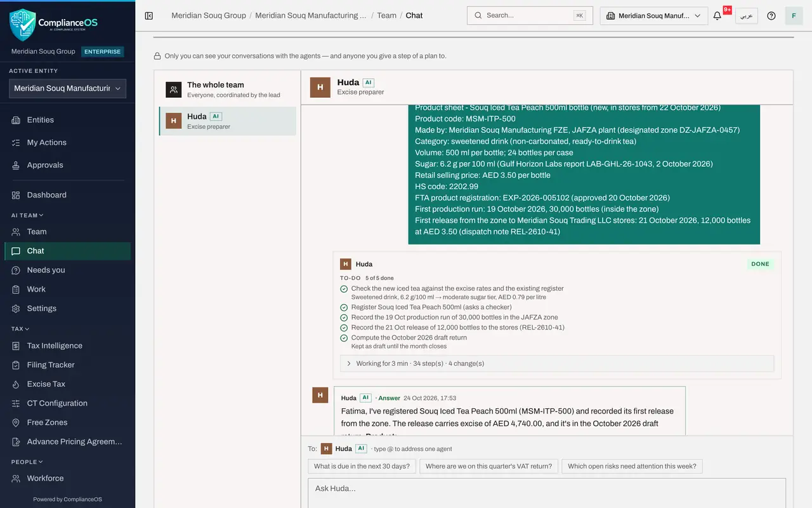The height and width of the screenshot is (508, 812).
Task: Expand Working for 3 min details
Action: tap(557, 363)
